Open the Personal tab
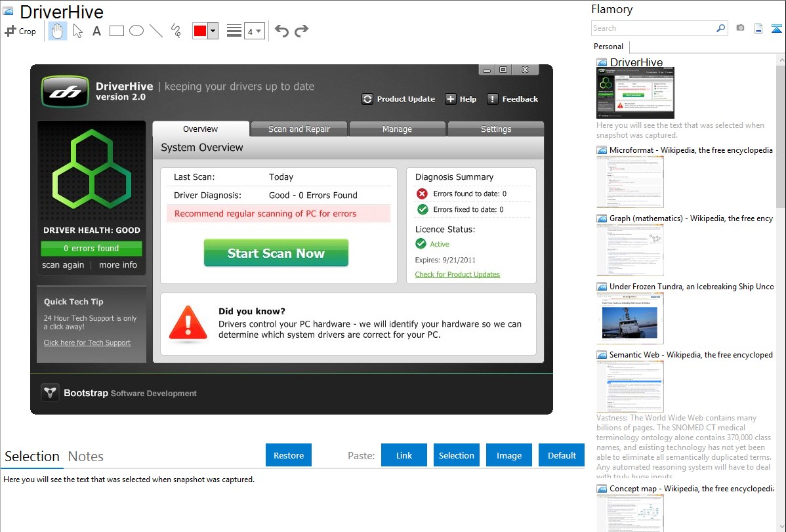Viewport: 786px width, 532px height. tap(609, 47)
